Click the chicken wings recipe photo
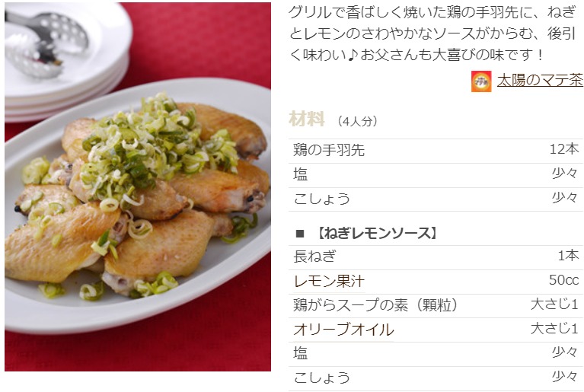 click(x=138, y=187)
